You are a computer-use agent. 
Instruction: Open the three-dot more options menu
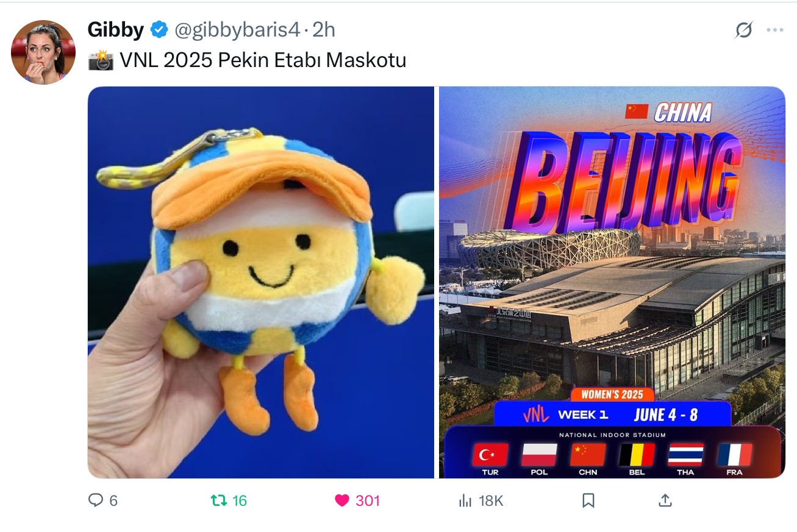(x=774, y=30)
